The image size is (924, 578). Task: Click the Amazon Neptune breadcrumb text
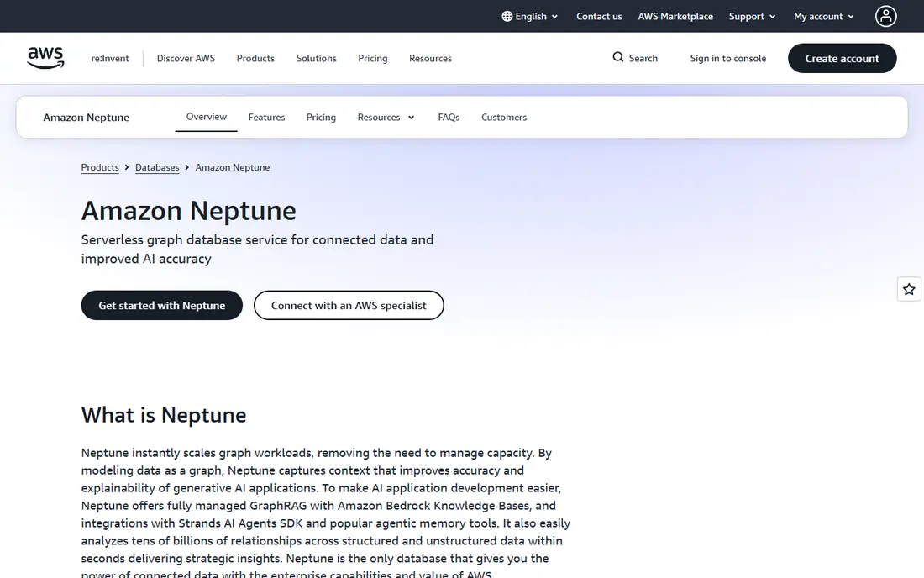tap(232, 167)
